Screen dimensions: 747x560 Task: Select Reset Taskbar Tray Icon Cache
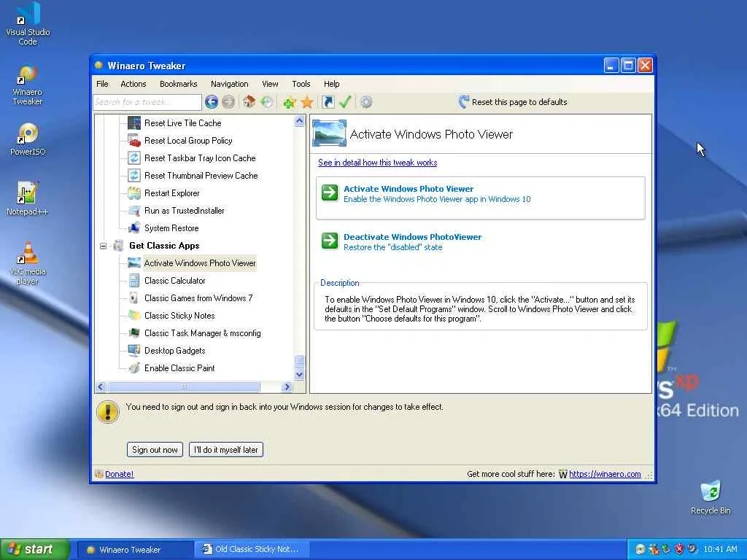tap(200, 158)
